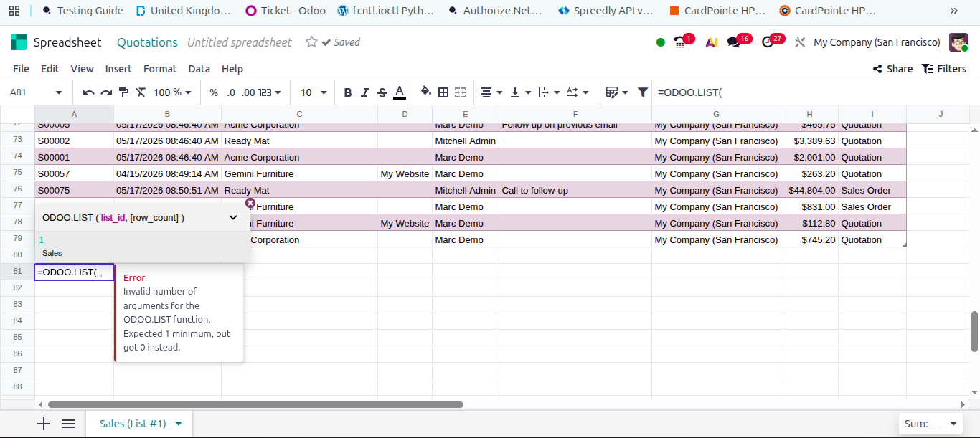Viewport: 980px width, 438px height.
Task: Click the Merge cells icon
Action: pos(461,92)
